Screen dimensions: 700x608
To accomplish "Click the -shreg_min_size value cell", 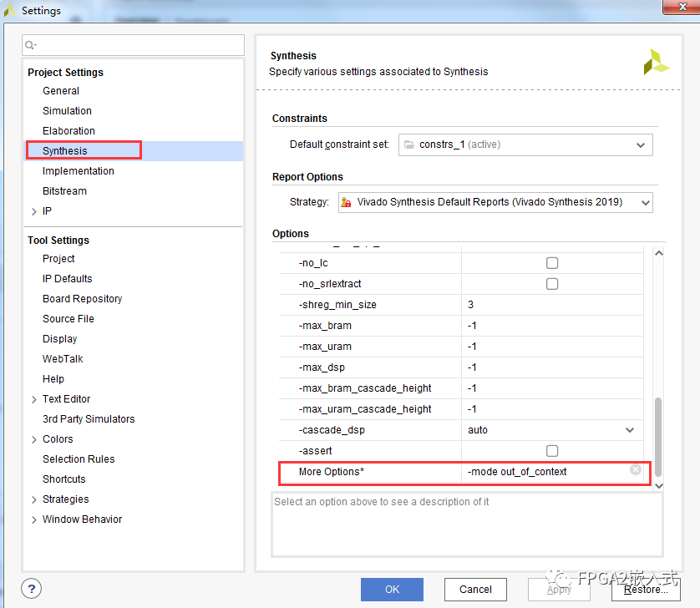I will pyautogui.click(x=552, y=305).
